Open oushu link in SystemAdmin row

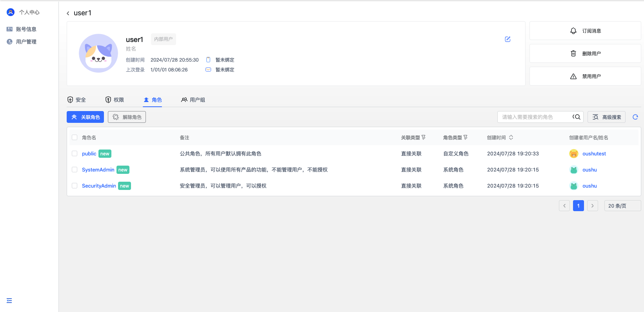pos(589,170)
